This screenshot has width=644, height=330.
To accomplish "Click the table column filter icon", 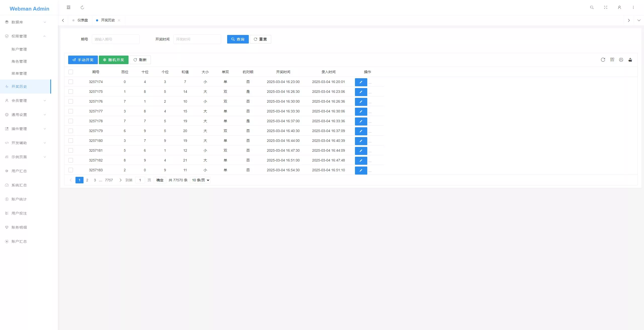I will 612,60.
